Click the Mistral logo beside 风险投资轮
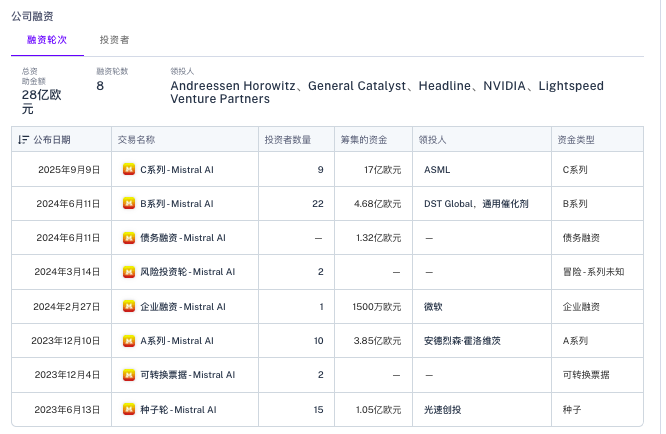Image resolution: width=666 pixels, height=434 pixels. 129,272
